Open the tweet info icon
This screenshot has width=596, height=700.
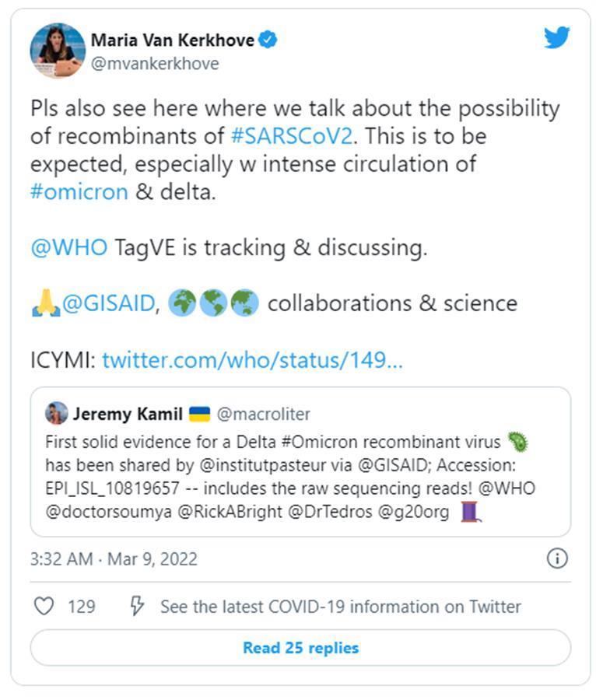[557, 558]
